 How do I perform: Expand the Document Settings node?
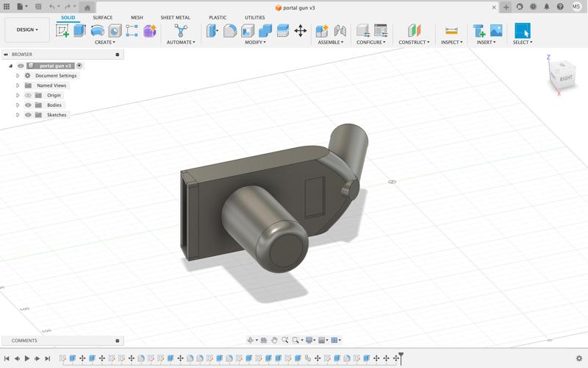point(18,75)
